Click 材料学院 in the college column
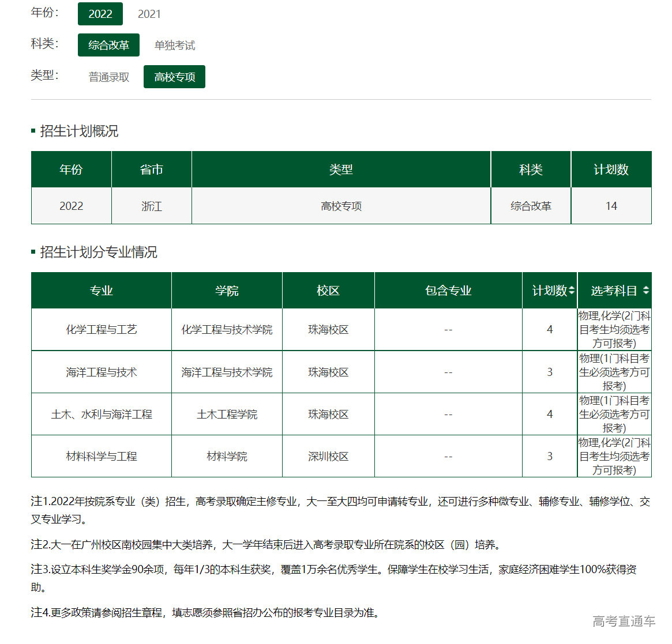The image size is (672, 644). pyautogui.click(x=226, y=455)
